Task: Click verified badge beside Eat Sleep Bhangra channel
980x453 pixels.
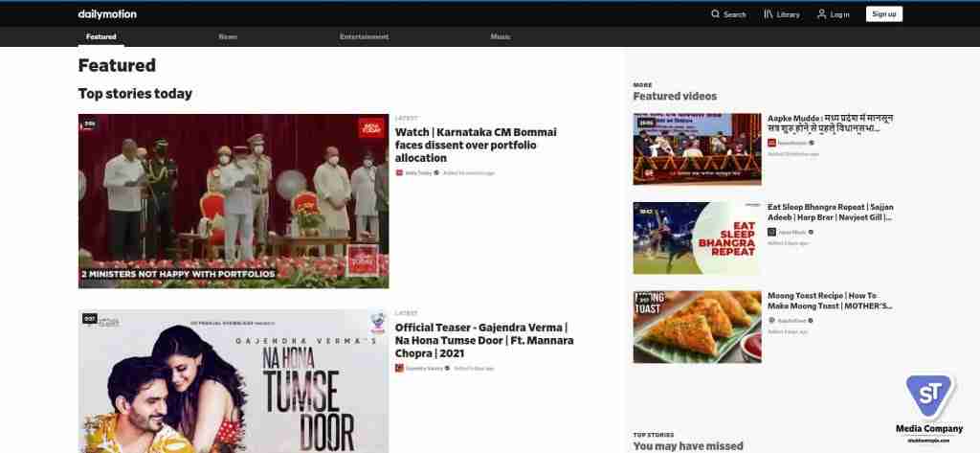Action: [811, 232]
